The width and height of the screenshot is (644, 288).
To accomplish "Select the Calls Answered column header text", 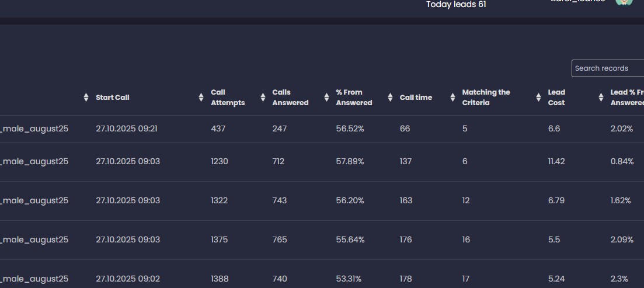I will [290, 98].
